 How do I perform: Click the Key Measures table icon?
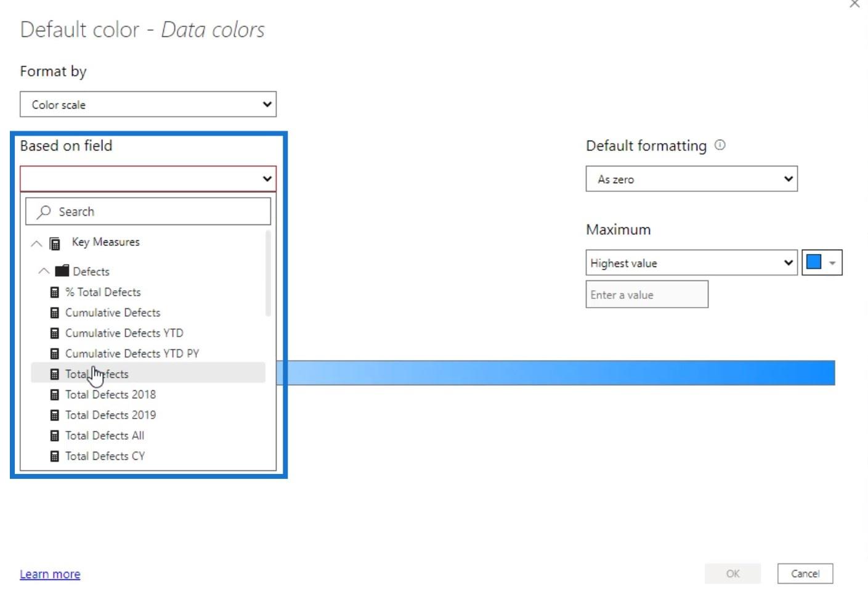[x=55, y=243]
